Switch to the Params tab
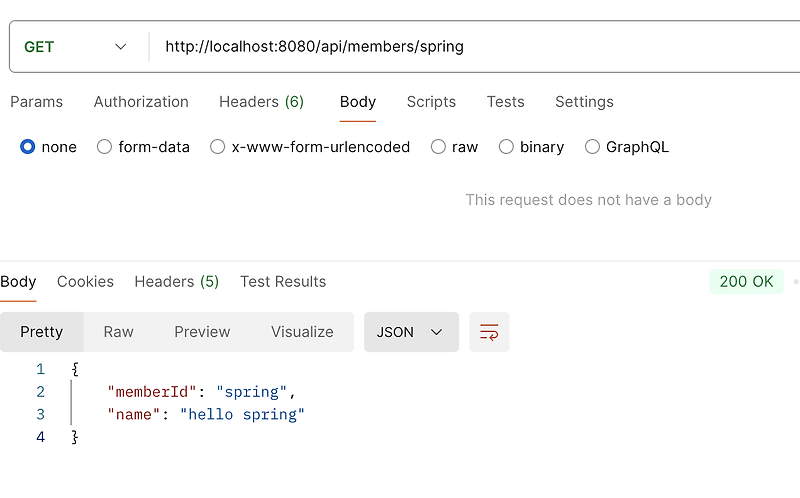 point(36,102)
